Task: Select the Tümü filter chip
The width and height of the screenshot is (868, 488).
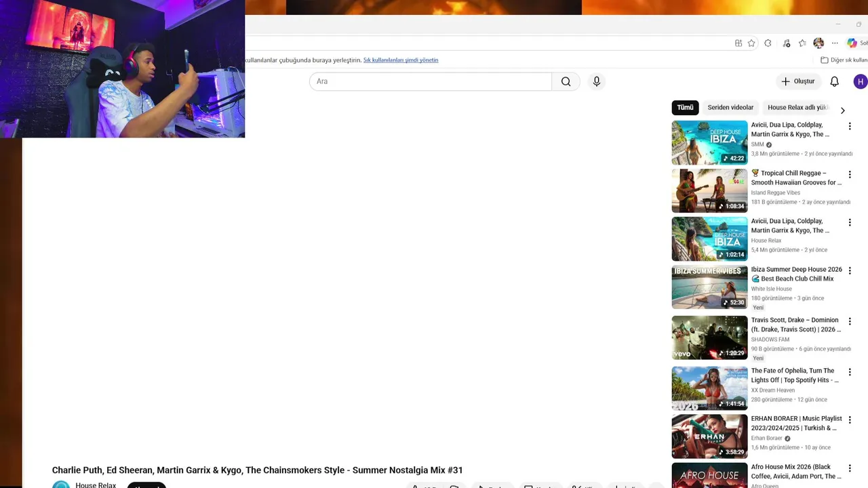Action: [685, 108]
